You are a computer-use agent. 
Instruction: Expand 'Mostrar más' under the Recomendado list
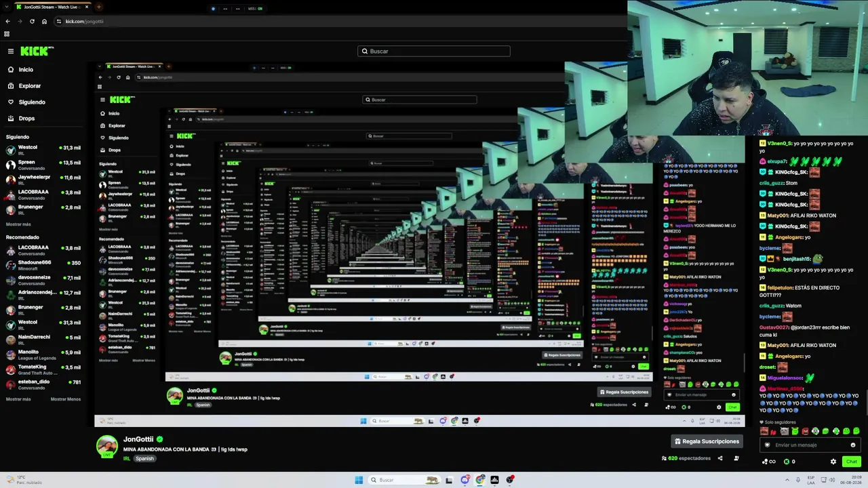pos(18,399)
